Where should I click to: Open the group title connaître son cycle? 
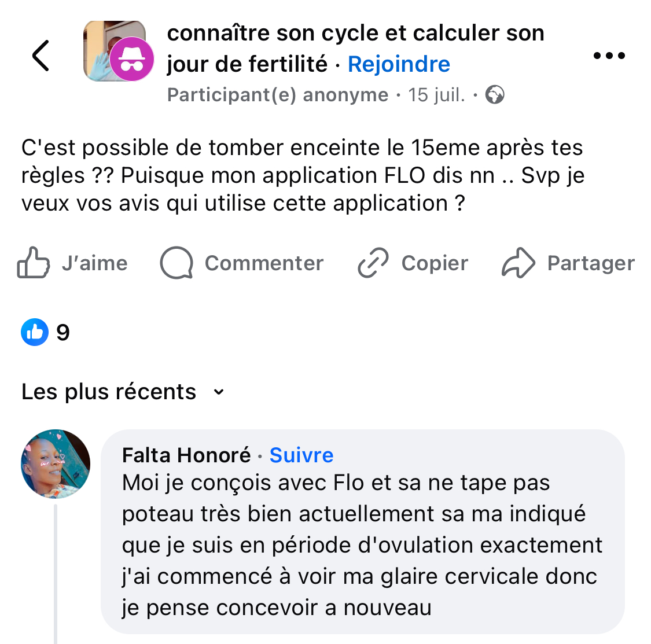[355, 34]
